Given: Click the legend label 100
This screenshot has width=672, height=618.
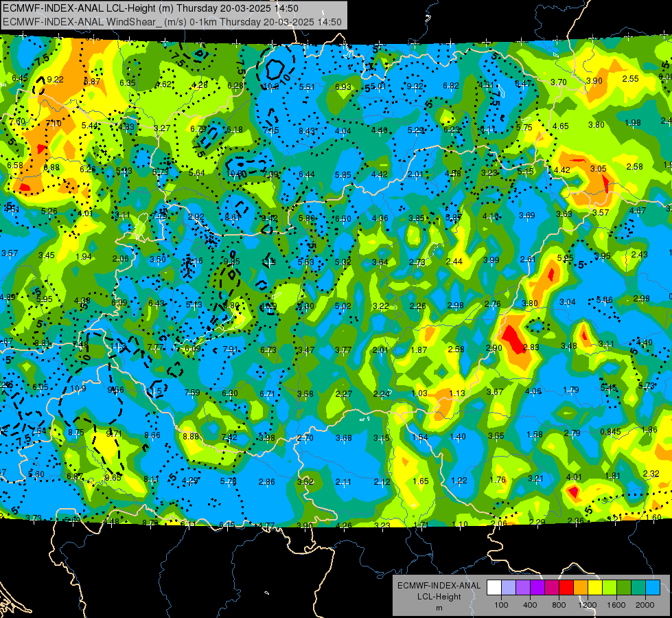Looking at the screenshot, I should click(501, 605).
